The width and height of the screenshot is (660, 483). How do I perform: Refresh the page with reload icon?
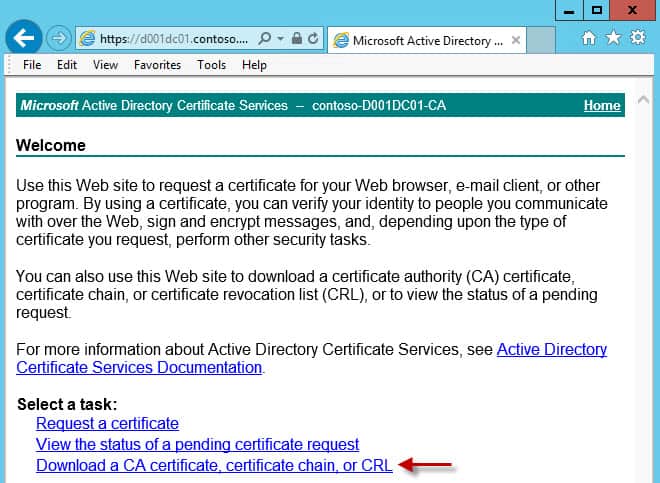point(313,39)
